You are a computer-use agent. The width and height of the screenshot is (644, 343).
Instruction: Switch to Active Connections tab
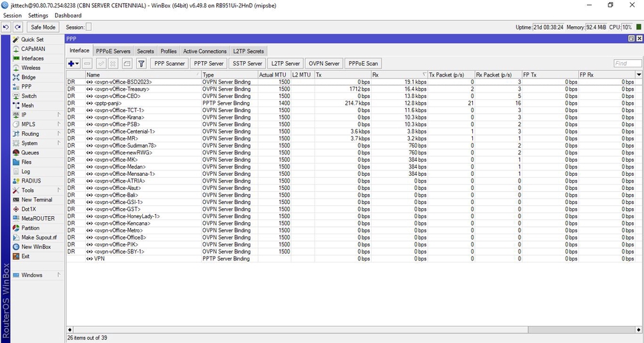(x=205, y=51)
